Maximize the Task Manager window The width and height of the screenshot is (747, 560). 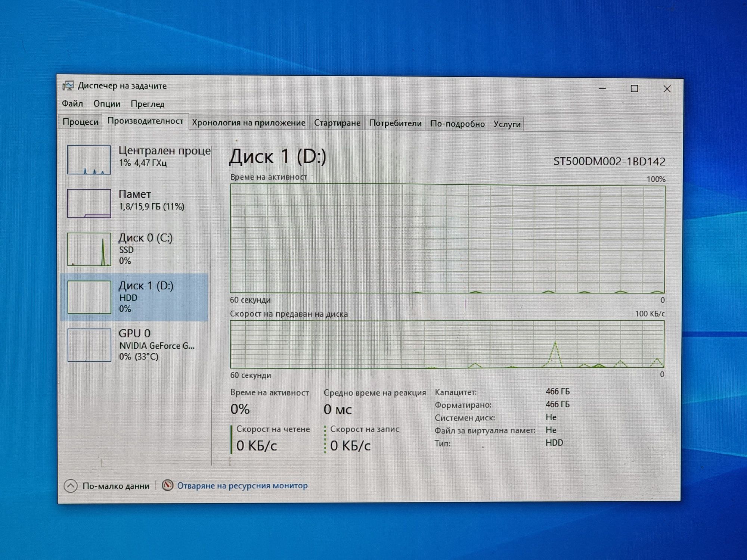point(634,88)
